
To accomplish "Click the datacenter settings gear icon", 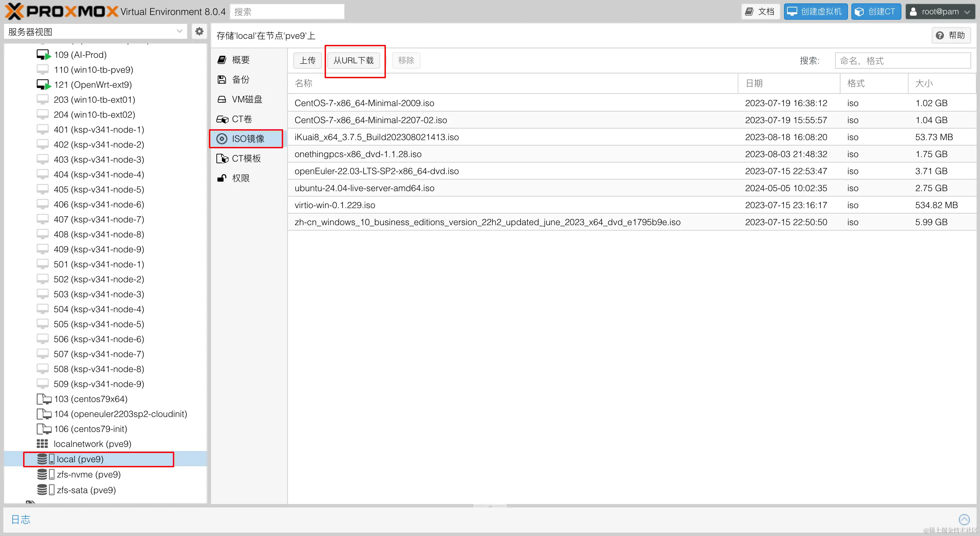I will pyautogui.click(x=199, y=31).
